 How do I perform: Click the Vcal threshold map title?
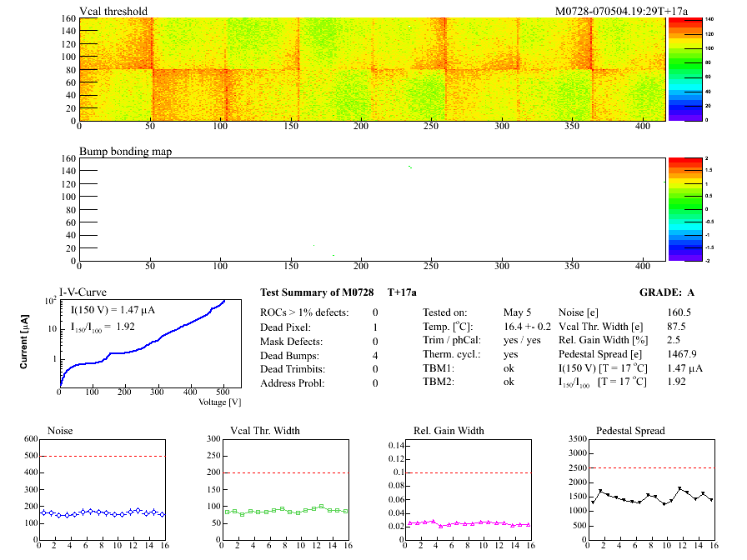coord(113,12)
